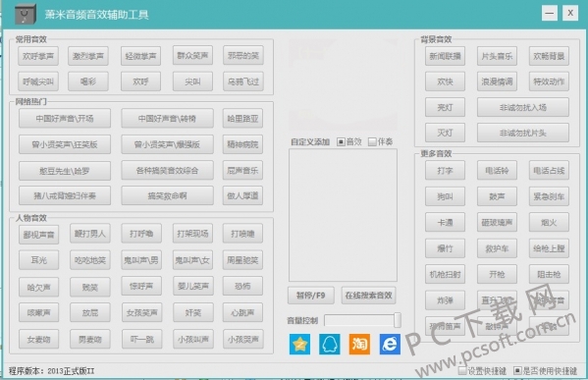Play 猪八戒背媳妇伴奏 track
This screenshot has height=380, width=588.
point(65,195)
